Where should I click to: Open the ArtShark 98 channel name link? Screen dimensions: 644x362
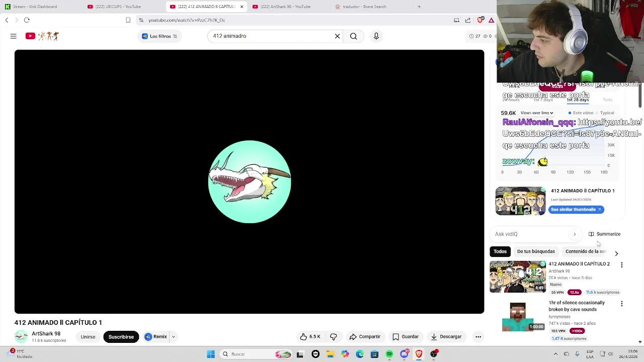(46, 334)
